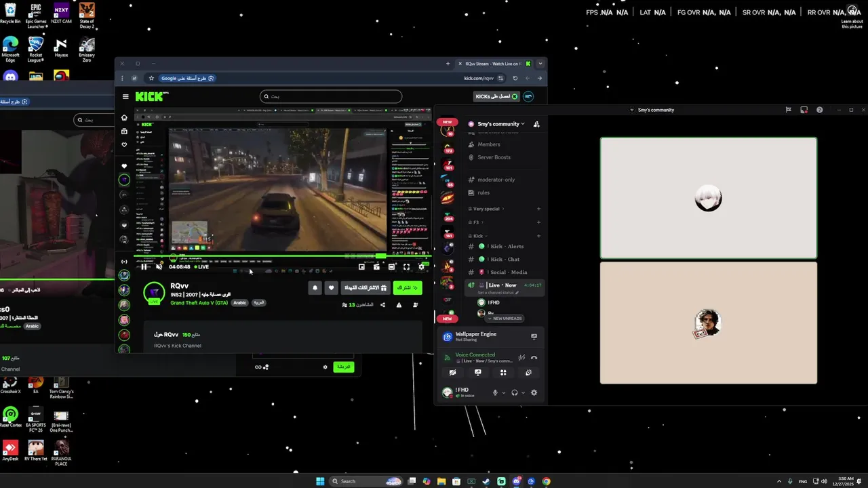
Task: Click the green Subscribe button on Kick
Action: pyautogui.click(x=408, y=288)
